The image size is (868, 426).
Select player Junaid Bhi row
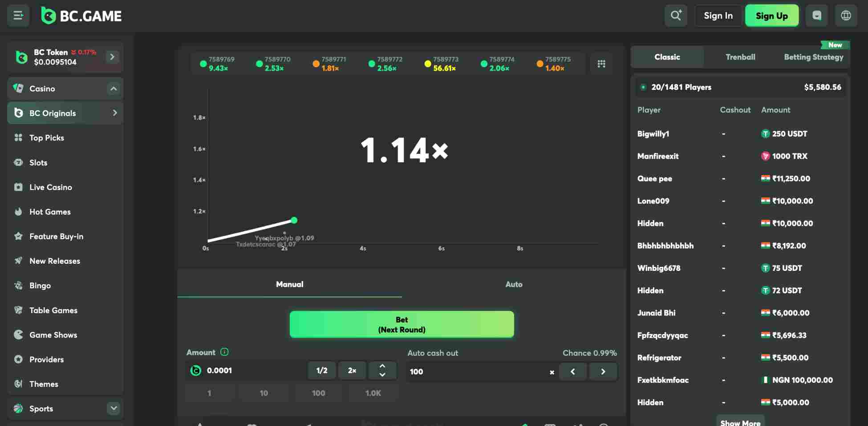[x=740, y=313]
